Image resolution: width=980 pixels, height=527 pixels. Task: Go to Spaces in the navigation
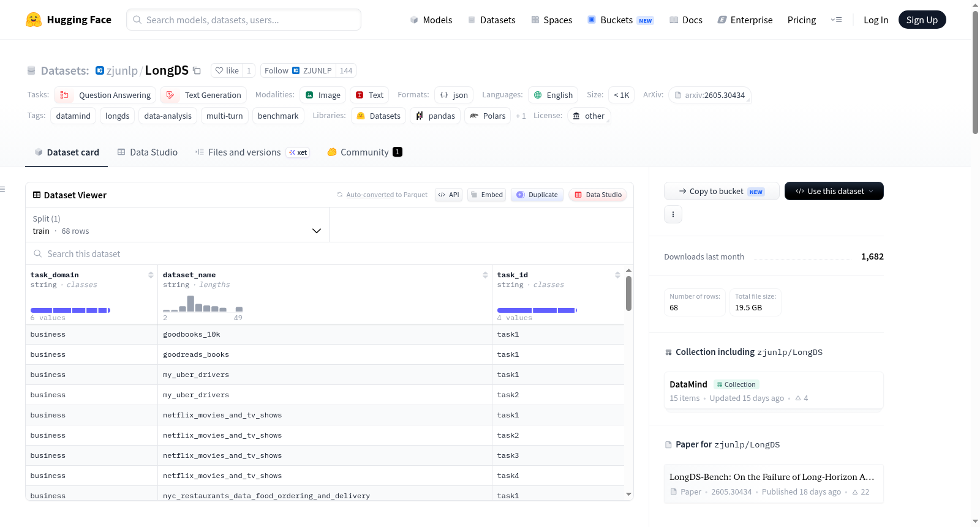[552, 20]
